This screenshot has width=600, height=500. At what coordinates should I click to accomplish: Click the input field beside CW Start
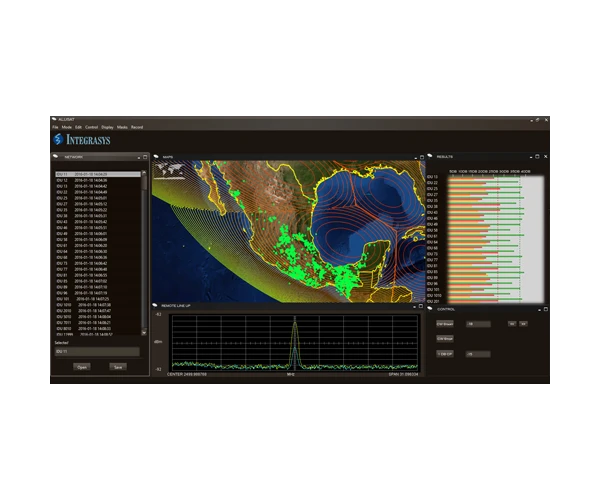(x=478, y=324)
